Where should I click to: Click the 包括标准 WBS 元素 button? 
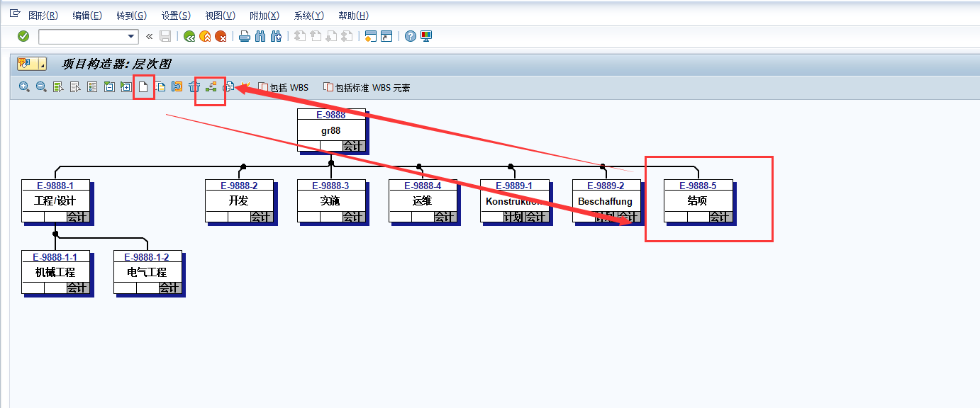pos(367,88)
